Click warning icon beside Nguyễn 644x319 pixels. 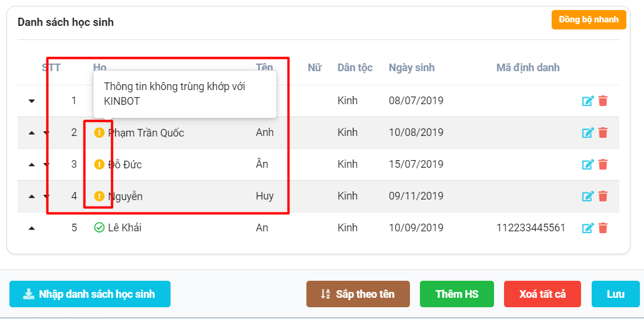click(x=99, y=196)
